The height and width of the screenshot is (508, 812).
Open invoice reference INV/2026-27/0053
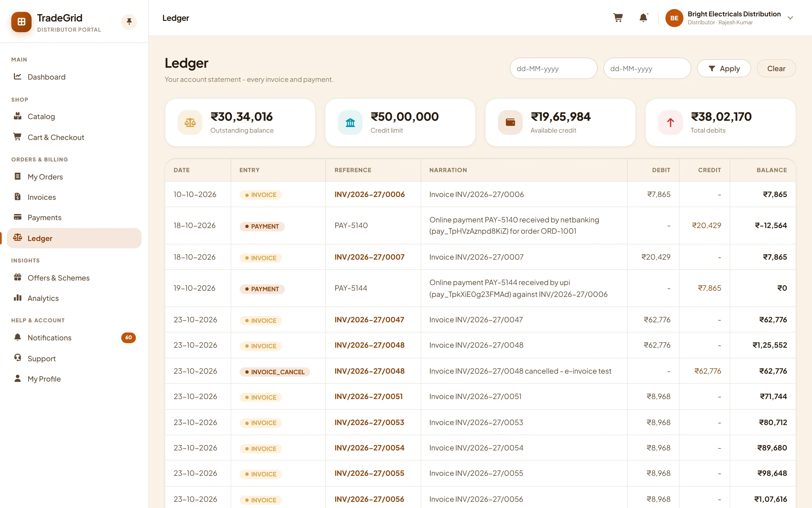click(369, 422)
